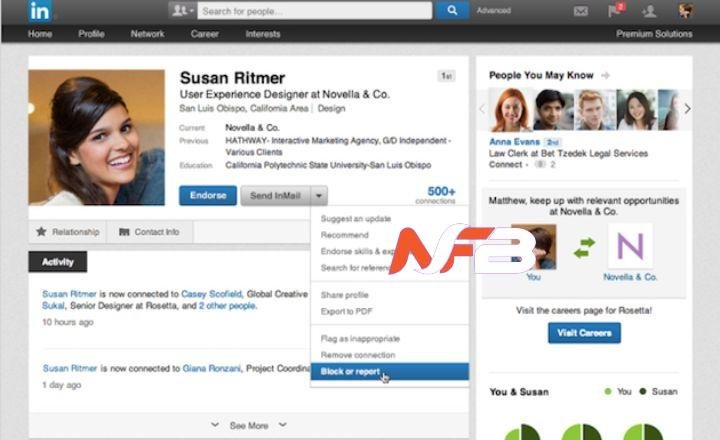Click the You legend green dot
The width and height of the screenshot is (720, 440).
point(608,391)
